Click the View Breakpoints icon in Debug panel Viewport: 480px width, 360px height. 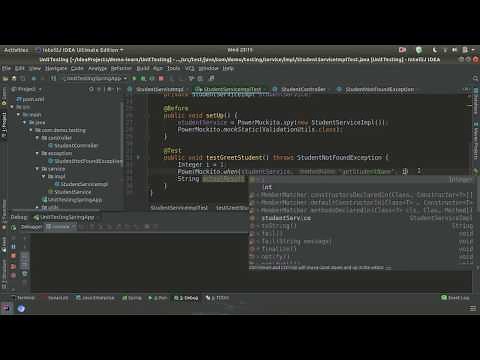click(13, 267)
